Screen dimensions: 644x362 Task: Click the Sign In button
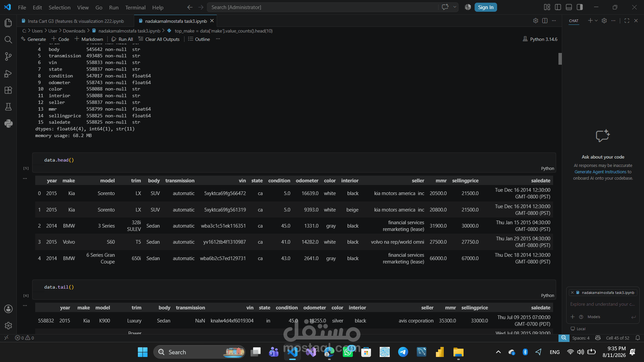[486, 7]
